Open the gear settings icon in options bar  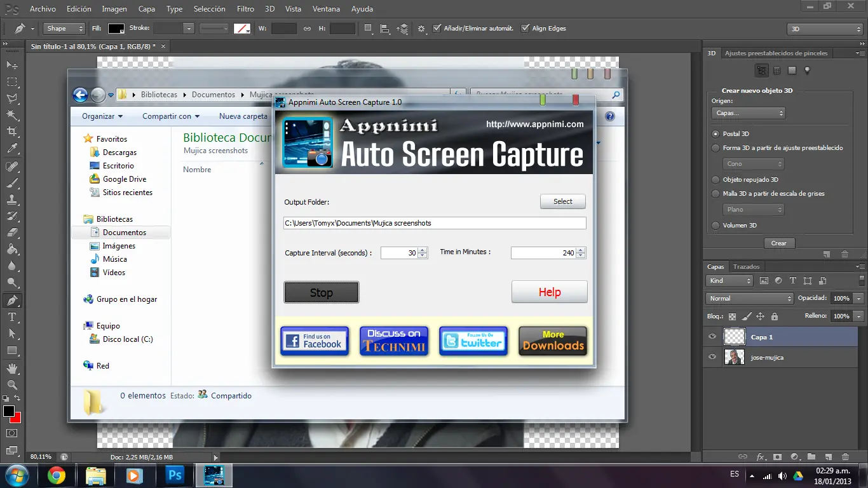pos(421,29)
